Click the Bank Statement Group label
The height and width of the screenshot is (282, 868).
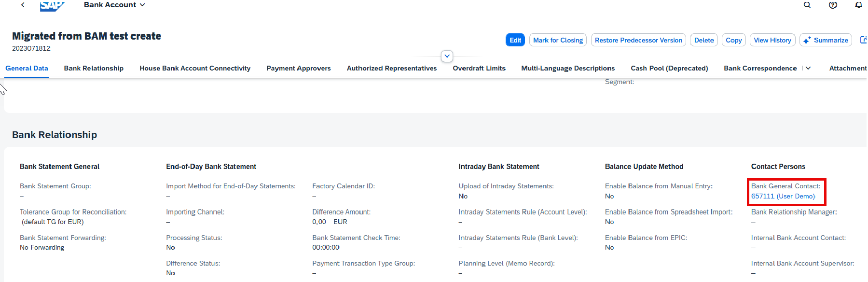55,186
